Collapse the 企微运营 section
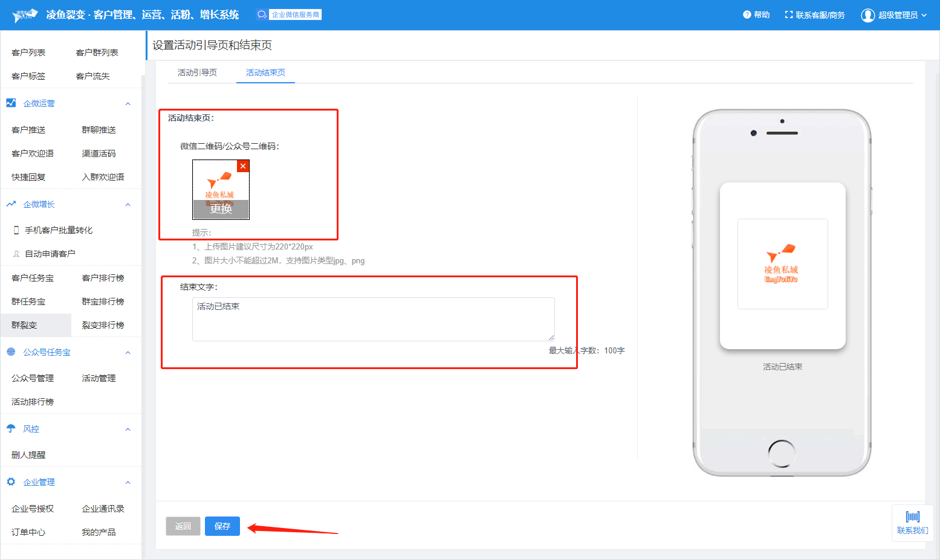This screenshot has width=940, height=560. [x=128, y=104]
